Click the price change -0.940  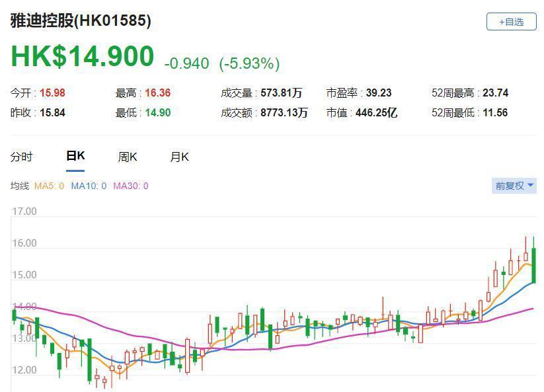(186, 63)
